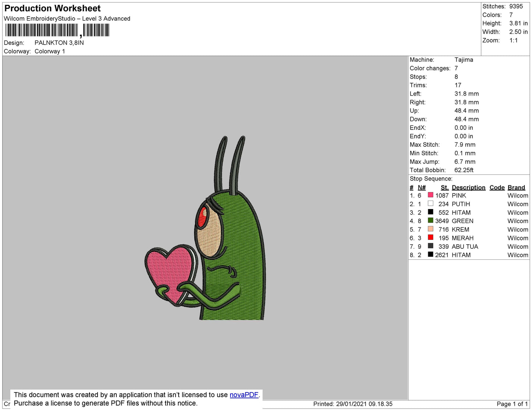The height and width of the screenshot is (411, 532).
Task: Click the Total Bobbin value 62.25ft
Action: click(464, 170)
